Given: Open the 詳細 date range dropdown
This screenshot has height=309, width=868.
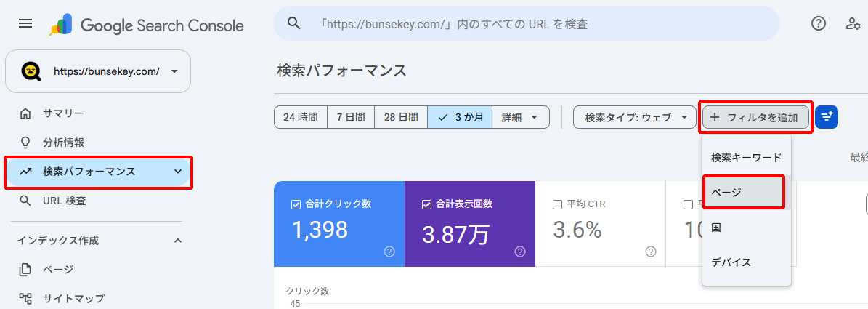Looking at the screenshot, I should coord(520,117).
